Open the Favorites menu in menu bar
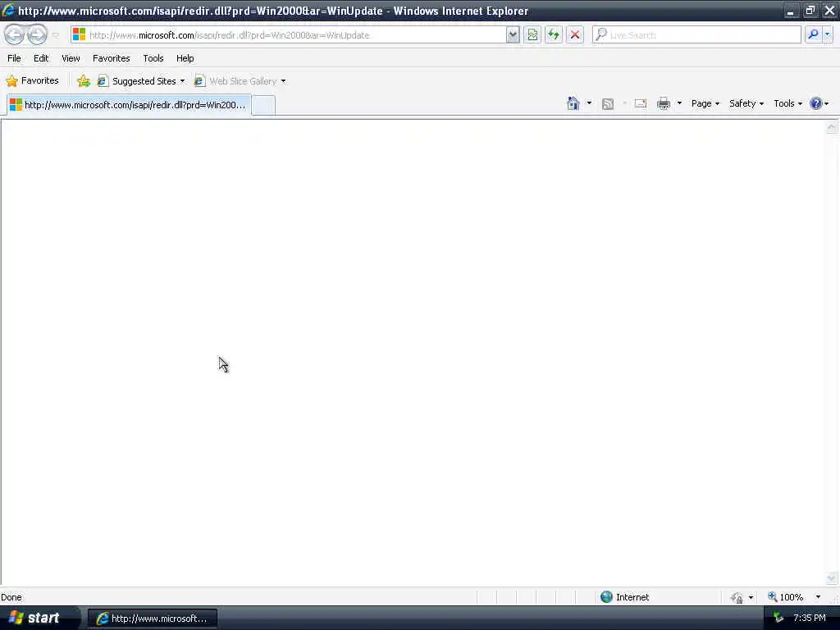Viewport: 840px width, 630px height. pyautogui.click(x=111, y=58)
